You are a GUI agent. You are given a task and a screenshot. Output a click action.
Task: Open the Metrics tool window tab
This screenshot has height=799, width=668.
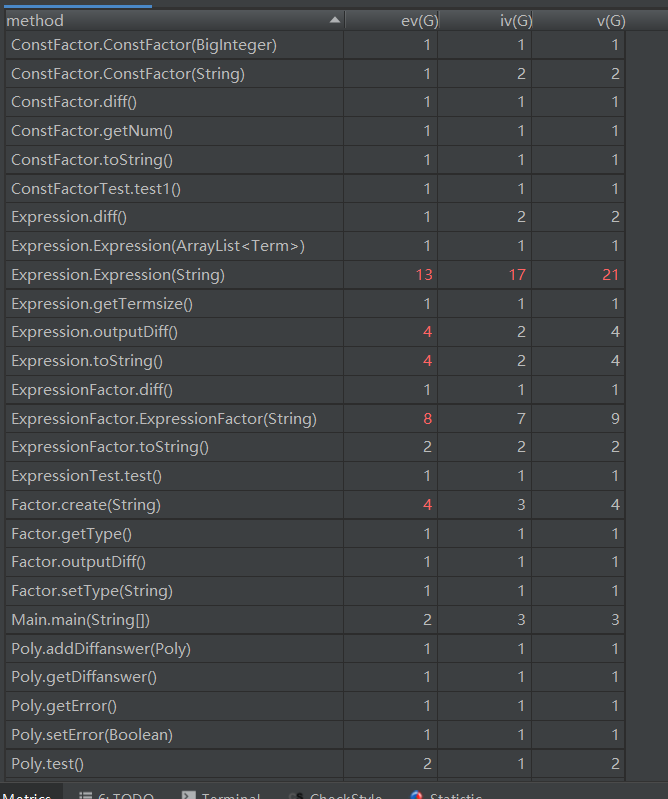pos(27,796)
